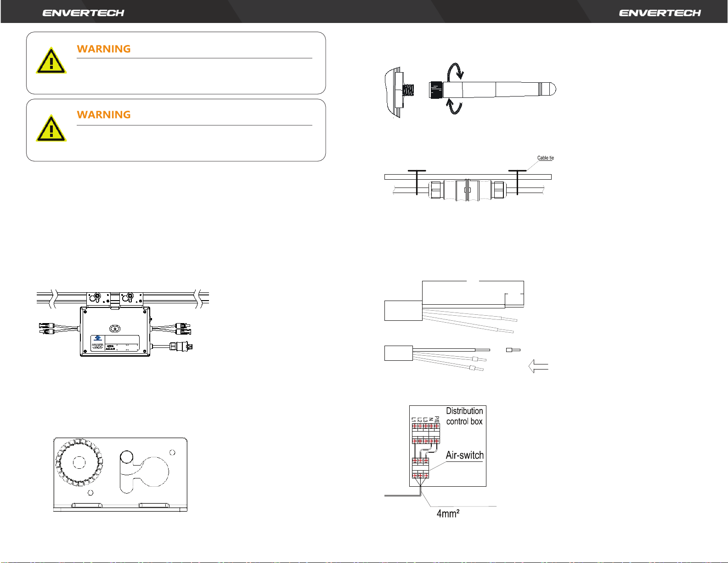
Task: Click the left-pointing hollow arrow near wires
Action: pos(538,367)
